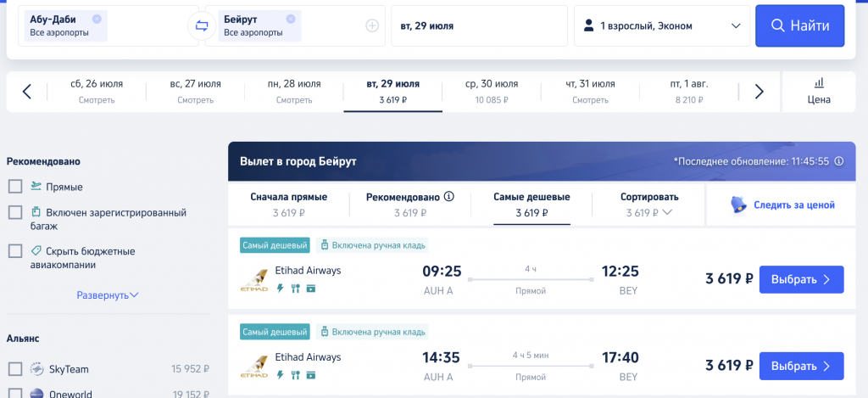The image size is (868, 398).
Task: Click info icon next to Рекомендовано
Action: [449, 196]
